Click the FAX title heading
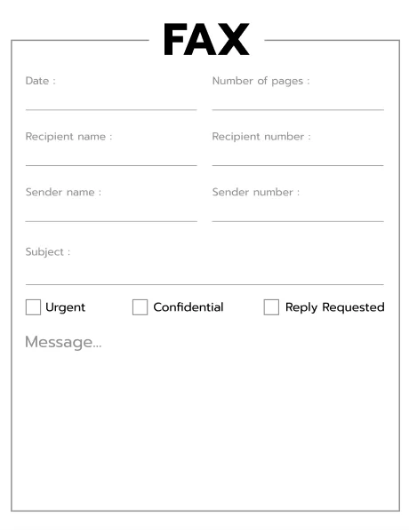409x532 pixels. [x=206, y=39]
